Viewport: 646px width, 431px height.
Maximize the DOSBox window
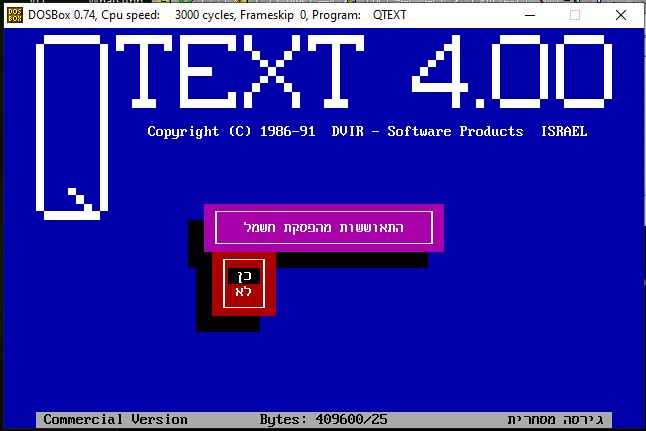pos(575,15)
